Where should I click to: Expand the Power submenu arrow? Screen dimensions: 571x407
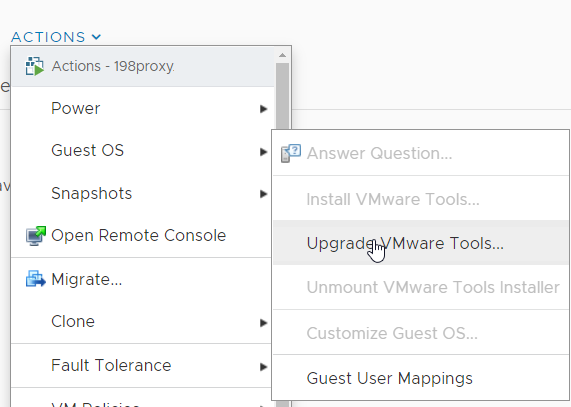[x=264, y=109]
